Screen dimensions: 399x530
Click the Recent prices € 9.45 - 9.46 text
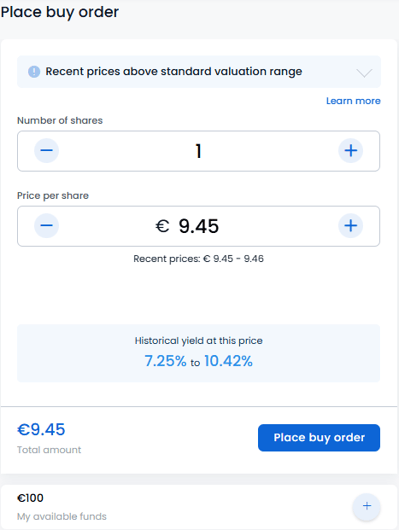coord(198,259)
